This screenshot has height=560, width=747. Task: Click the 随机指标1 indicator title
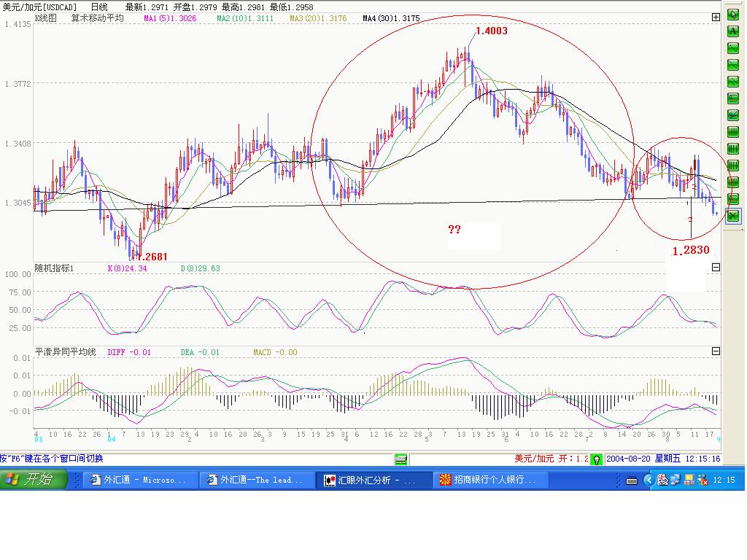click(54, 268)
